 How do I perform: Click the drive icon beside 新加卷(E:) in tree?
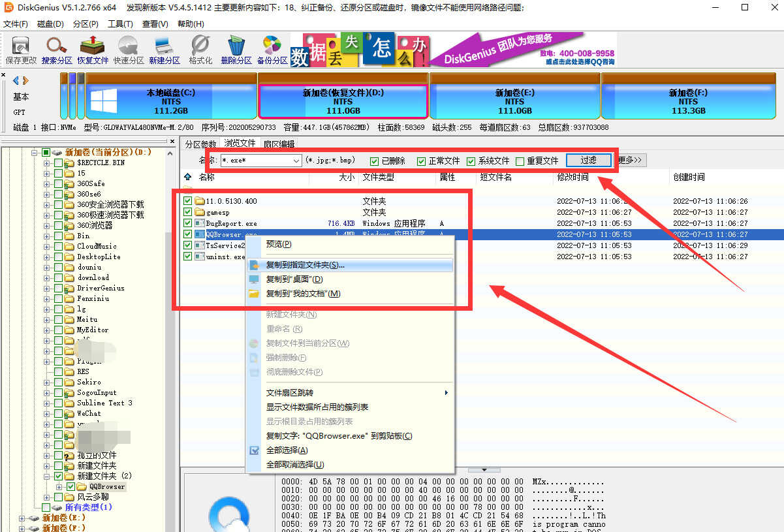click(35, 518)
